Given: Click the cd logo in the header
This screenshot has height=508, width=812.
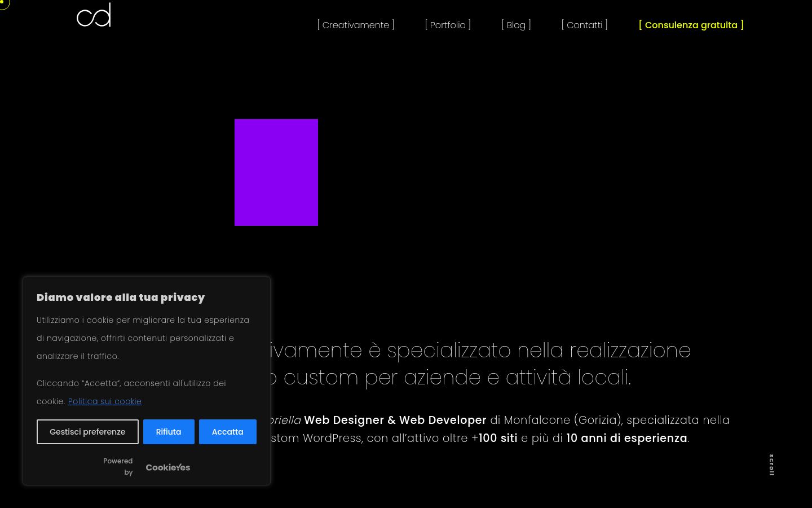Looking at the screenshot, I should [94, 15].
